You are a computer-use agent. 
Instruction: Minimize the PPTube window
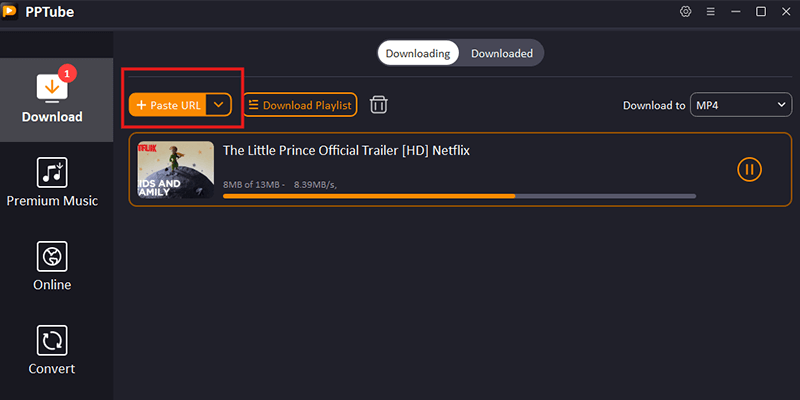[x=736, y=12]
